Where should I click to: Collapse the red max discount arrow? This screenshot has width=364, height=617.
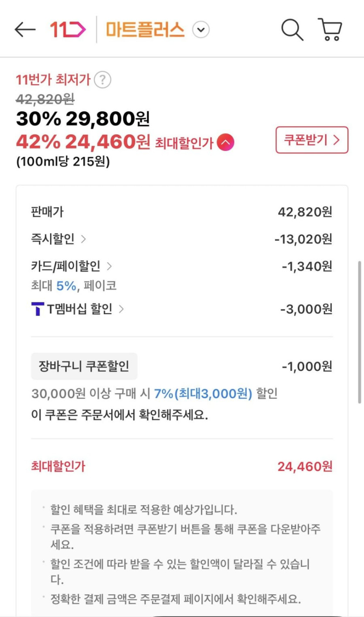[225, 142]
